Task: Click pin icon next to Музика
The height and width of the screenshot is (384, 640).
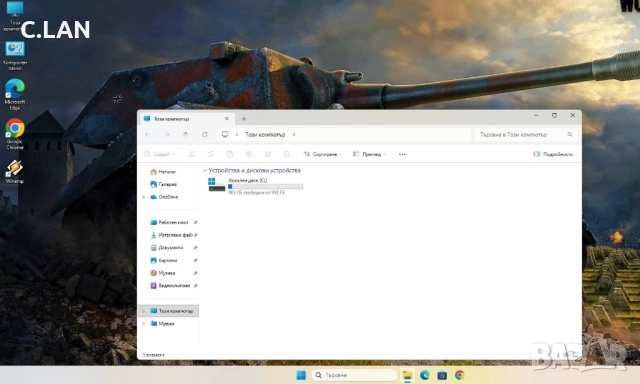Action: pyautogui.click(x=196, y=273)
